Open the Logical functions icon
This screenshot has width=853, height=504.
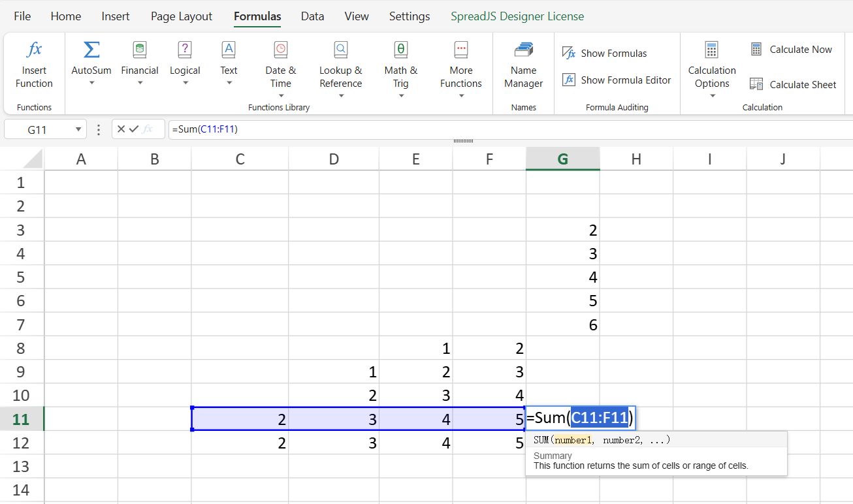click(x=185, y=49)
